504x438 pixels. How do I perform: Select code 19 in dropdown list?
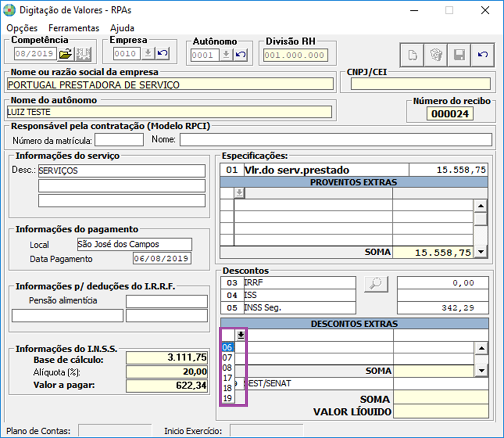pos(227,398)
